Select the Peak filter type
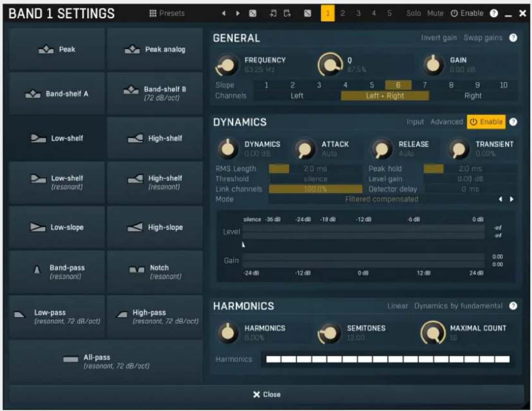The height and width of the screenshot is (411, 532). (57, 49)
